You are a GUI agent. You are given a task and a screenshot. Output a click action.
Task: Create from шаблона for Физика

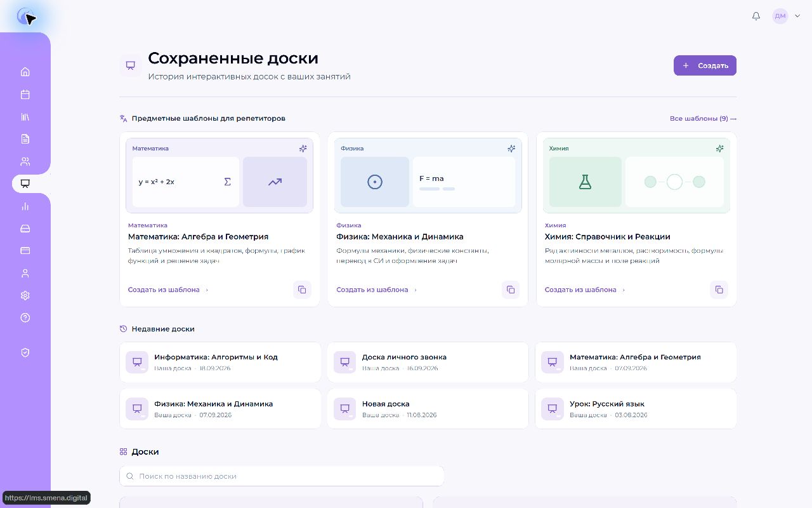[x=377, y=290]
